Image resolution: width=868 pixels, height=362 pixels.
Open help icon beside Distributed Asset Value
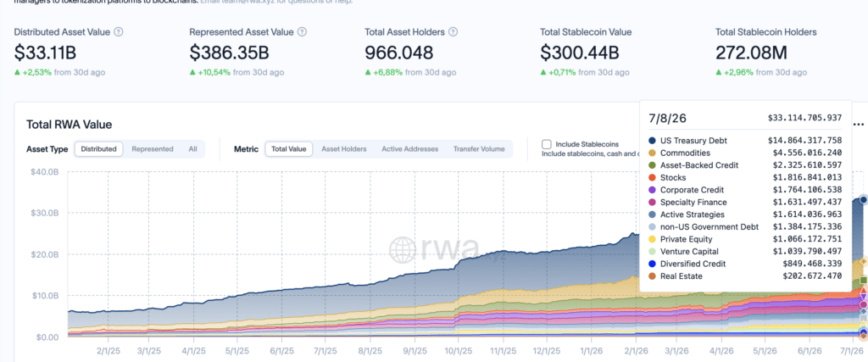[x=119, y=32]
